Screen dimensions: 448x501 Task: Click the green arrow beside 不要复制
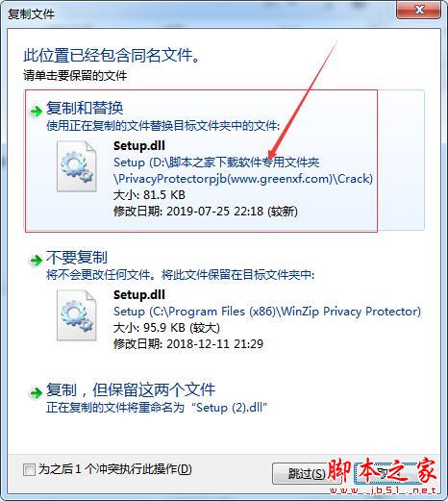click(x=36, y=261)
